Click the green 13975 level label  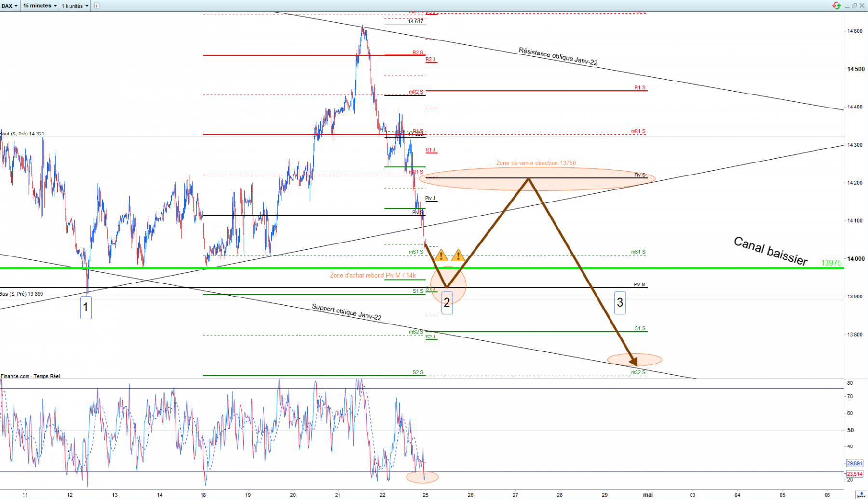[x=831, y=263]
